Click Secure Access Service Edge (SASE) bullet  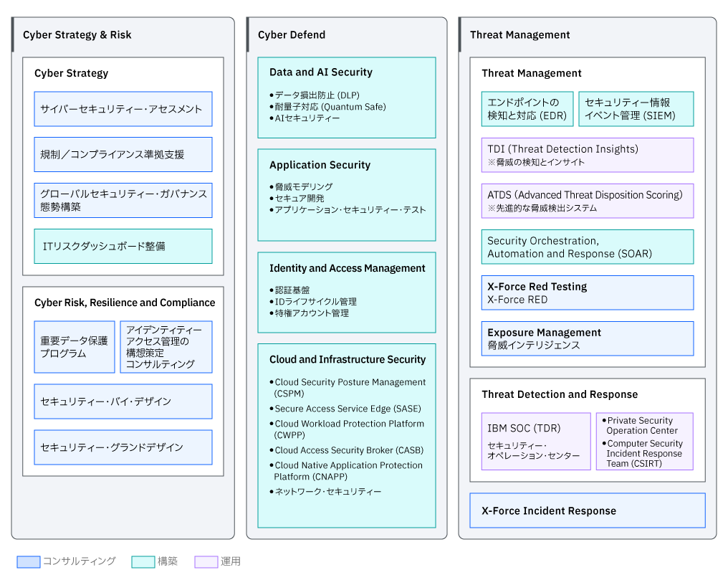point(345,409)
